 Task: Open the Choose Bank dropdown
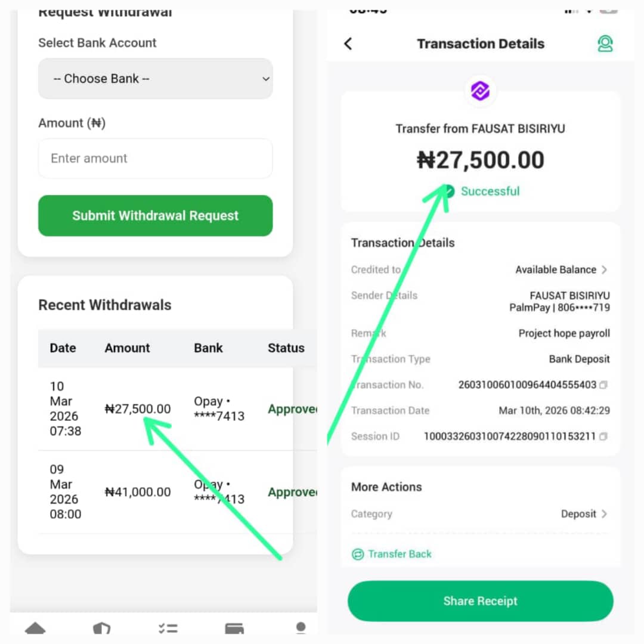pyautogui.click(x=156, y=79)
